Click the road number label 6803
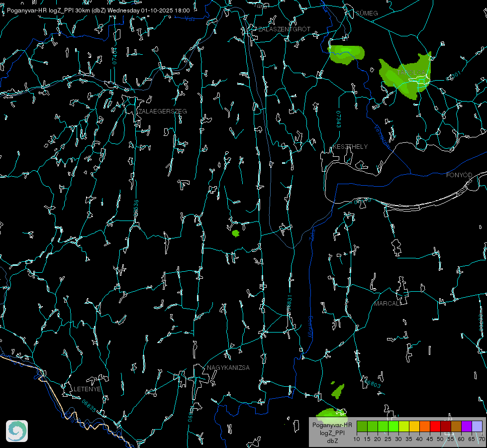Screen dimensions: 487x448 tap(372, 383)
